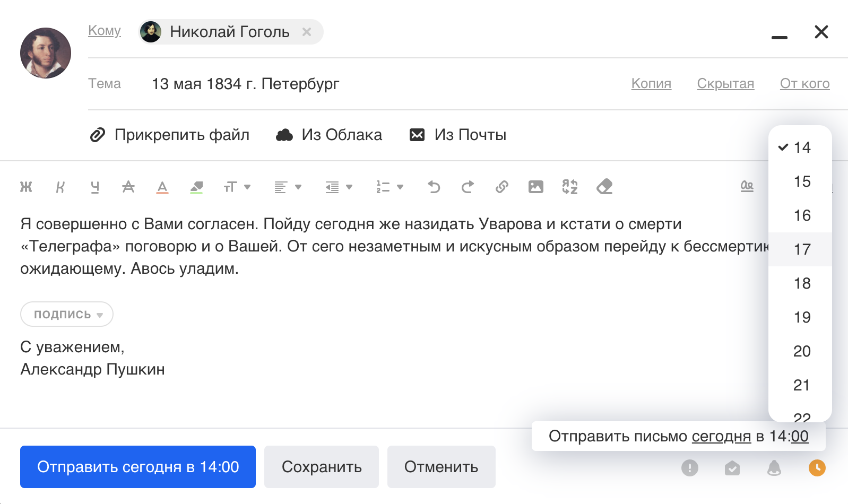Image resolution: width=848 pixels, height=504 pixels.
Task: Cancel the message with Отменить
Action: click(442, 467)
